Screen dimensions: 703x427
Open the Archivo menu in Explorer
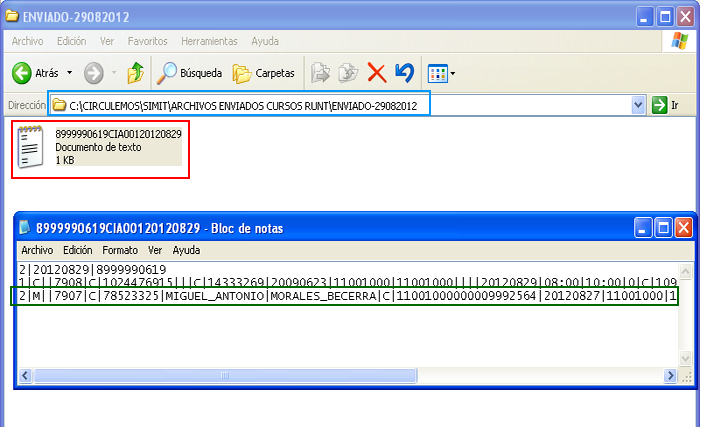[x=29, y=41]
